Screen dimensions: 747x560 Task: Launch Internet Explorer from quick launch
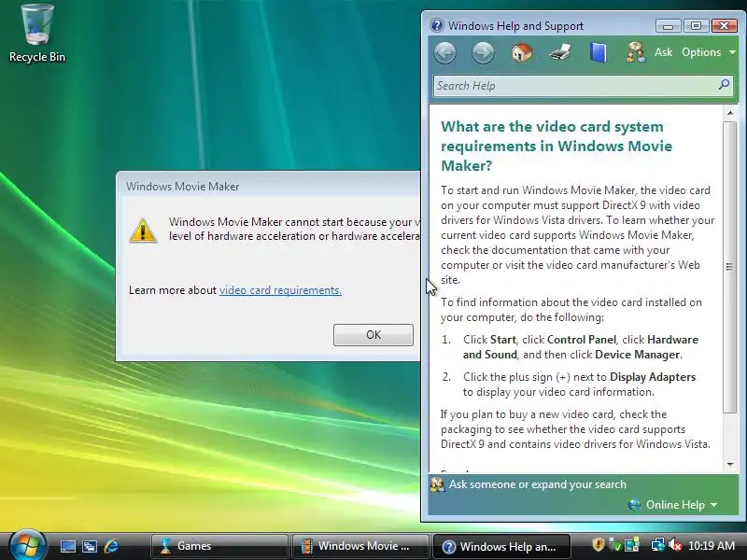111,546
